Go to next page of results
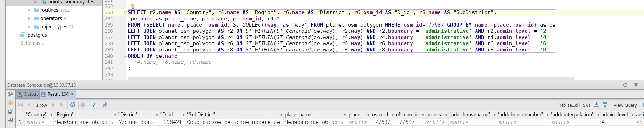The image size is (644, 128). (53, 105)
